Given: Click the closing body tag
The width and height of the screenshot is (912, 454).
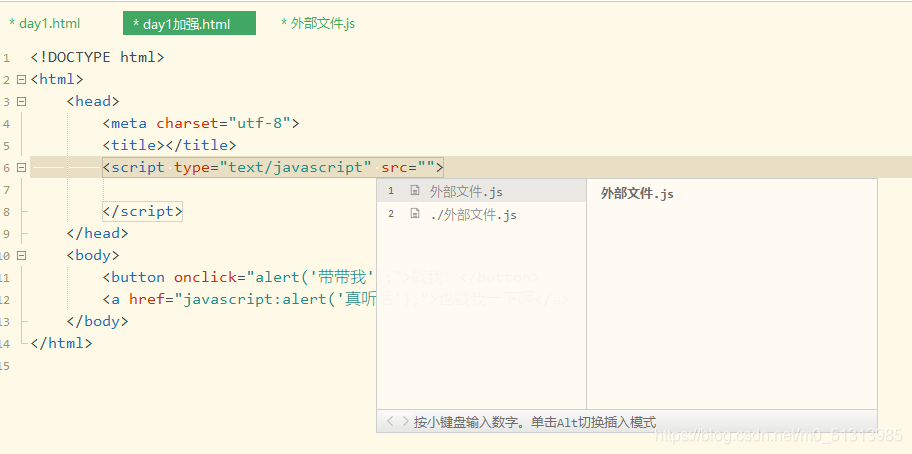Looking at the screenshot, I should pyautogui.click(x=97, y=321).
